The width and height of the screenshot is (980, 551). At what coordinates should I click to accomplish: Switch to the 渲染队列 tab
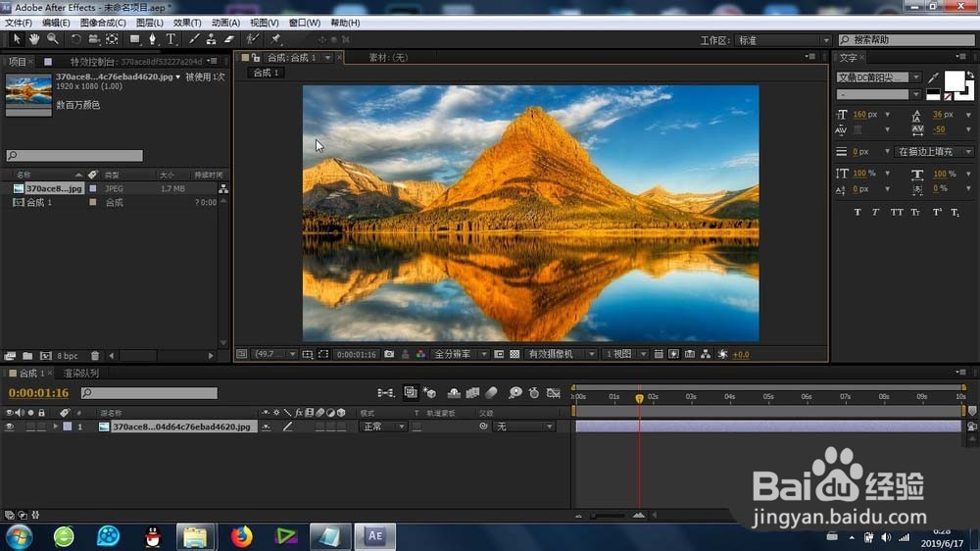[x=81, y=374]
